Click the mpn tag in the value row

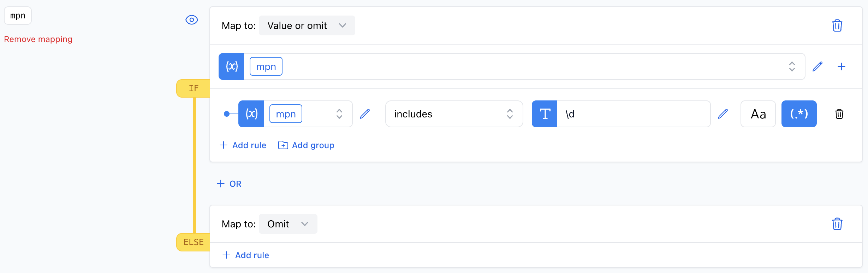coord(266,66)
